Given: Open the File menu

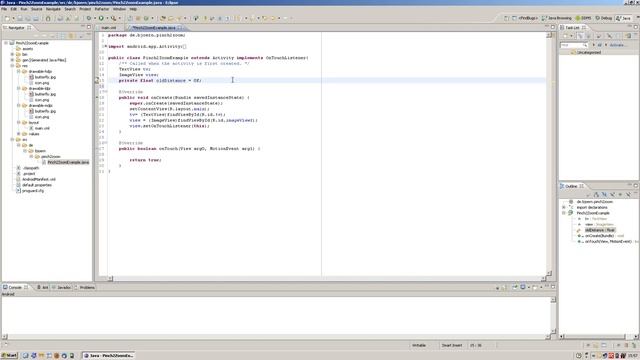Looking at the screenshot, I should (x=4, y=9).
